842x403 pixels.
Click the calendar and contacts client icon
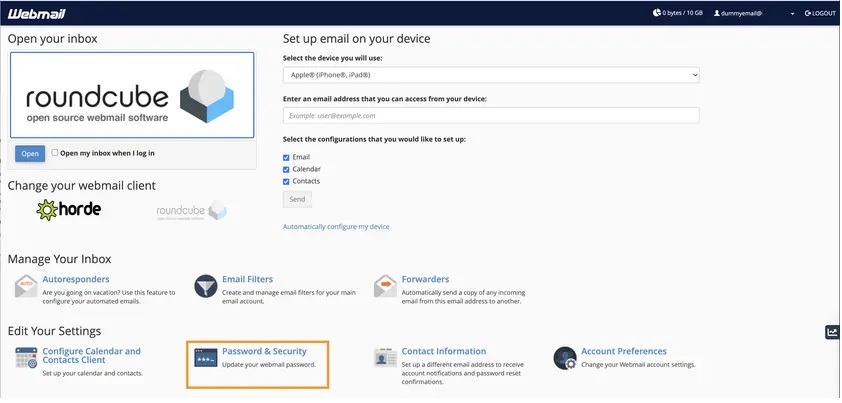click(x=26, y=357)
